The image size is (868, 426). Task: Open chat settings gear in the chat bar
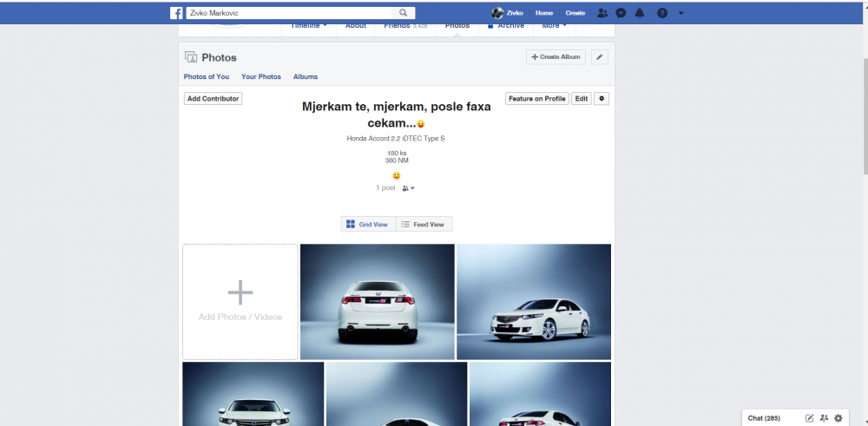(838, 418)
